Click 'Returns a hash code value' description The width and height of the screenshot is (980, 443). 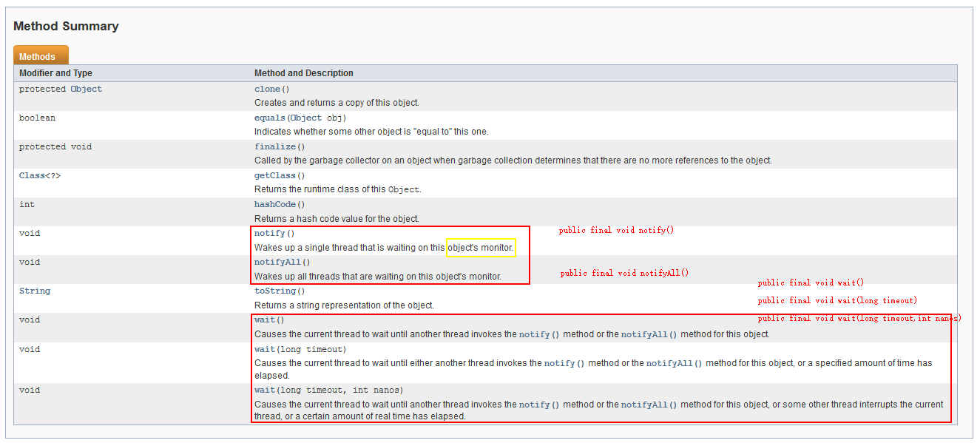click(x=337, y=218)
